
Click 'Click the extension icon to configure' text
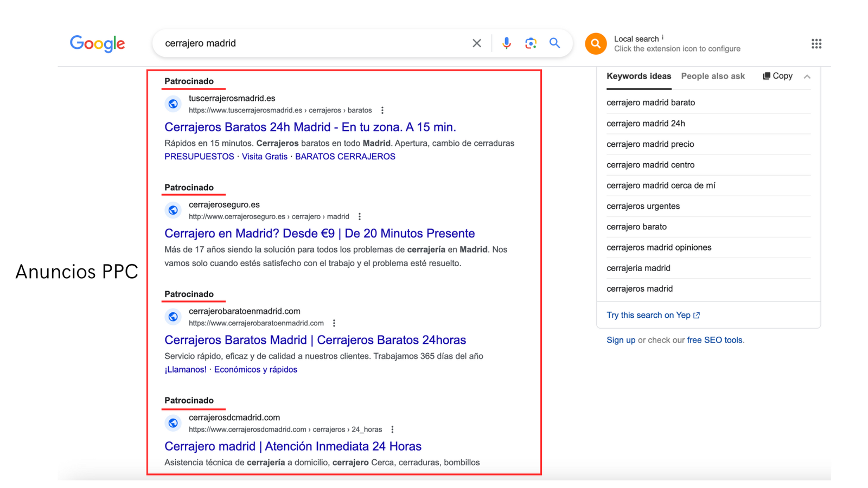click(677, 49)
